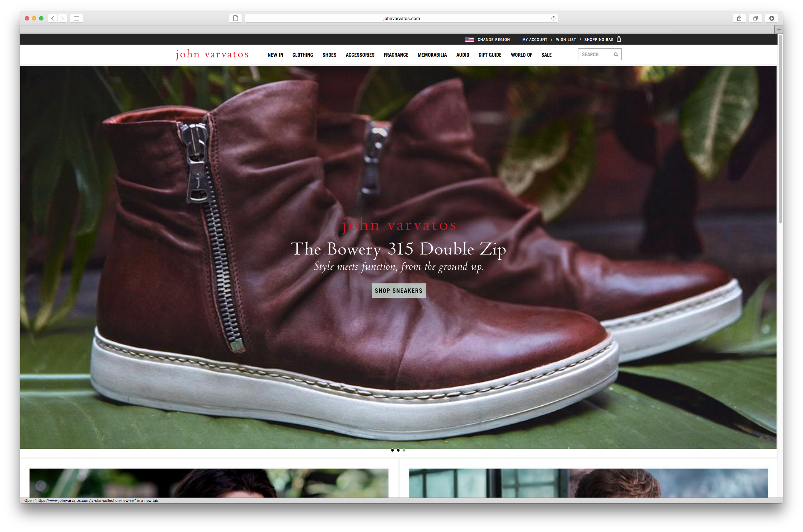The image size is (803, 532).
Task: Select the first carousel slide dot
Action: [x=392, y=450]
